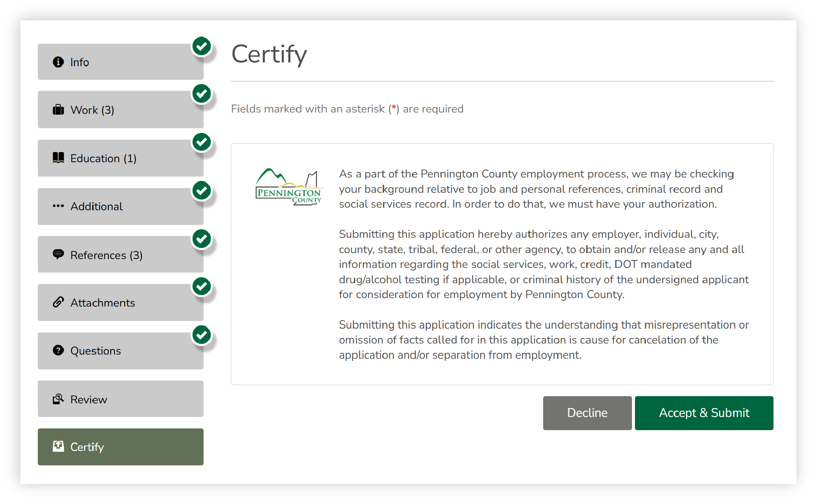This screenshot has width=816, height=504.
Task: Click the green checkmark badge on Info
Action: [202, 46]
